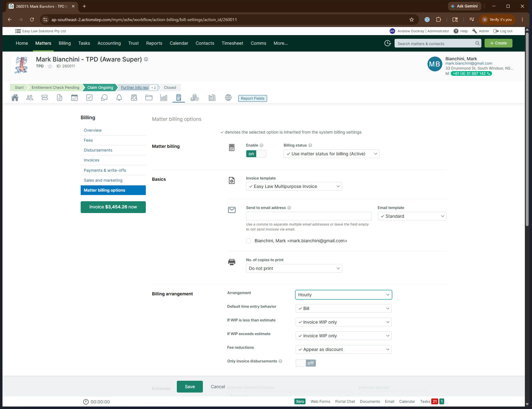Open the matter reminders bell icon
The image size is (532, 409).
coord(119,98)
